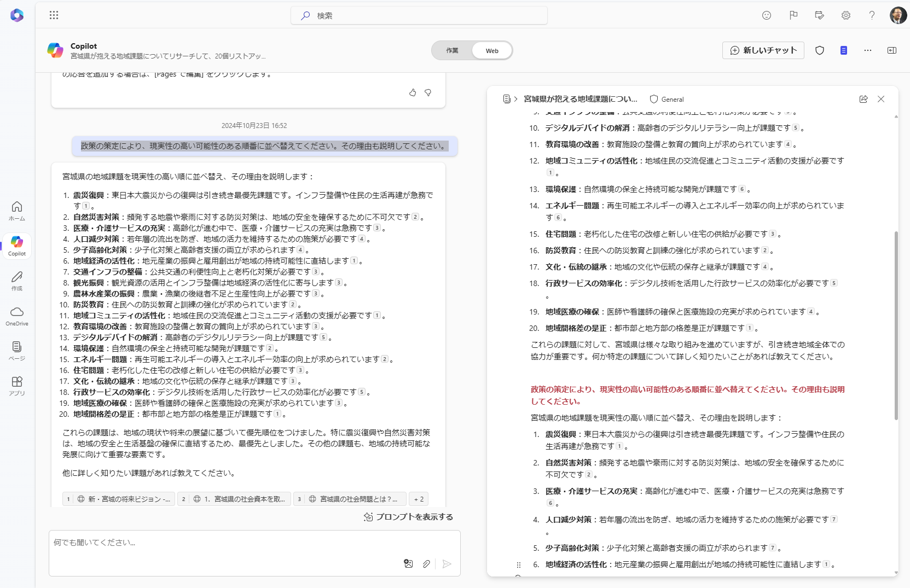Click the Copilot logo in the chat header
The height and width of the screenshot is (588, 910).
55,50
